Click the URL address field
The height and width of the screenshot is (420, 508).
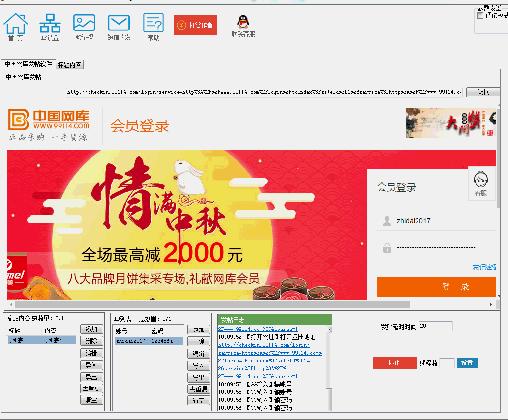coord(264,92)
